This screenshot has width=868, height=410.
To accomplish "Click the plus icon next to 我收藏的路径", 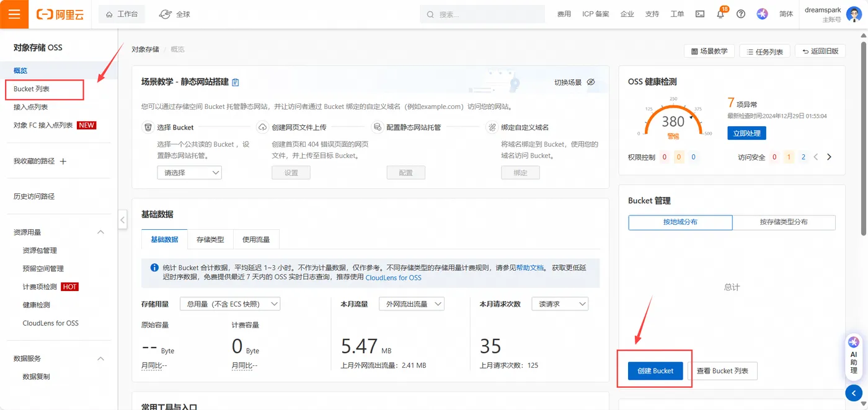I will point(63,161).
